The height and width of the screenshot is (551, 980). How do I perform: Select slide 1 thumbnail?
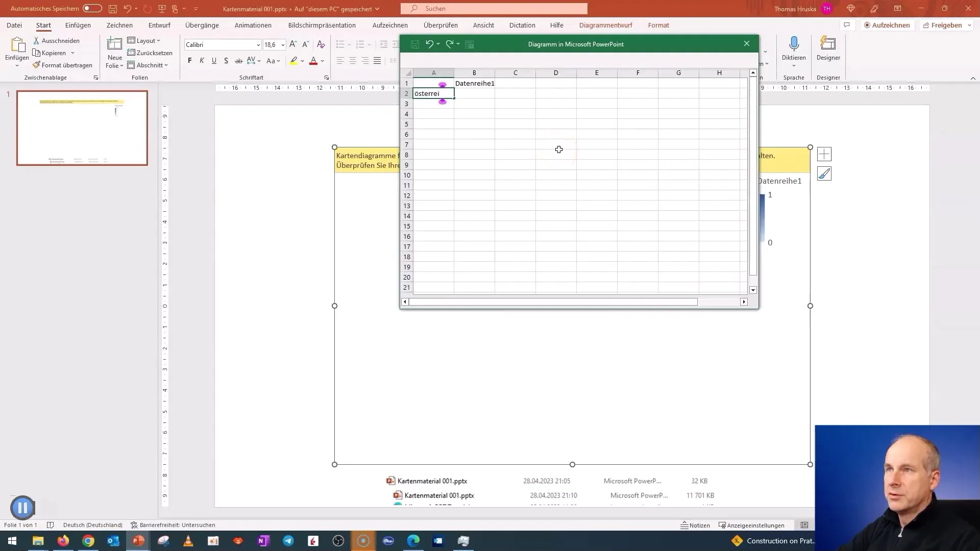point(82,128)
